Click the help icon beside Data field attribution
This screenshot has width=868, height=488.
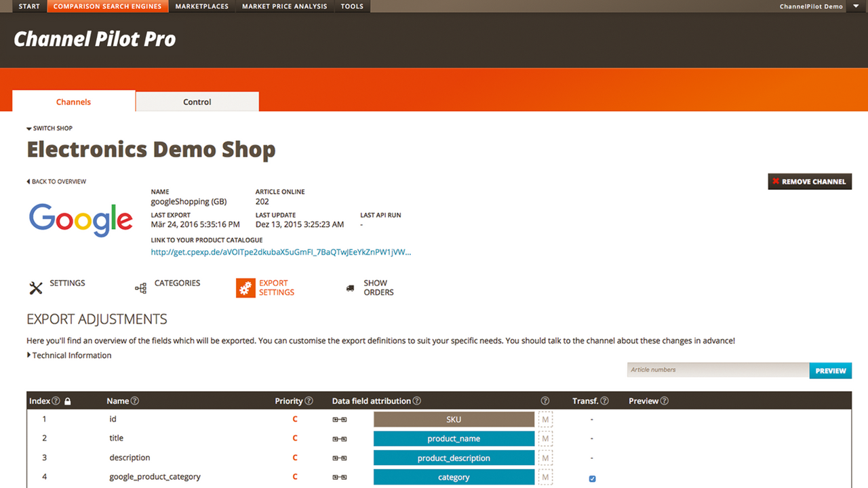417,401
